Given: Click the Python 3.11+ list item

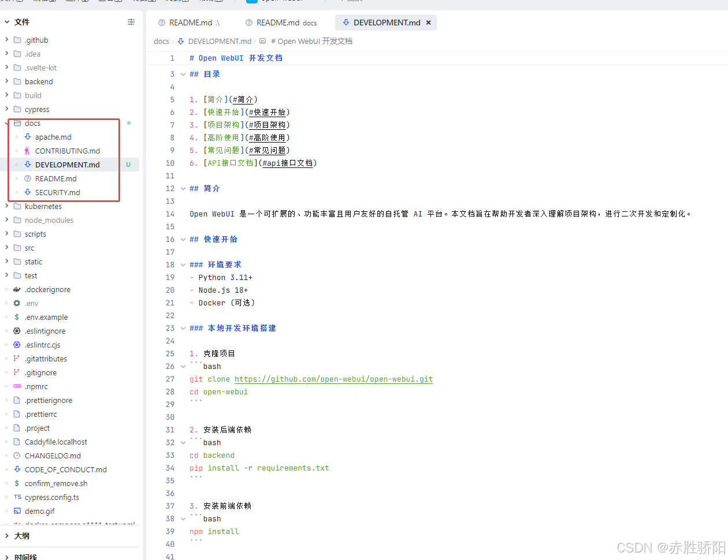Looking at the screenshot, I should click(x=225, y=278).
